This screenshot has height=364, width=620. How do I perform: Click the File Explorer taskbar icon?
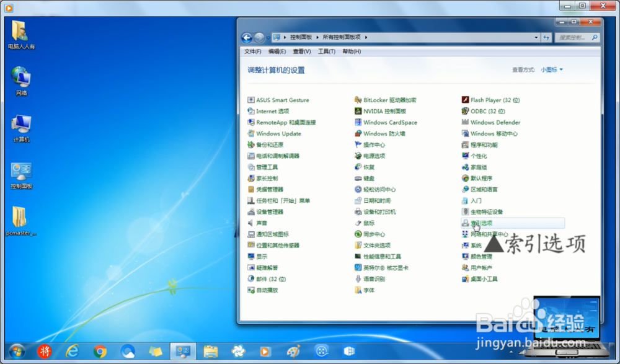click(x=210, y=351)
